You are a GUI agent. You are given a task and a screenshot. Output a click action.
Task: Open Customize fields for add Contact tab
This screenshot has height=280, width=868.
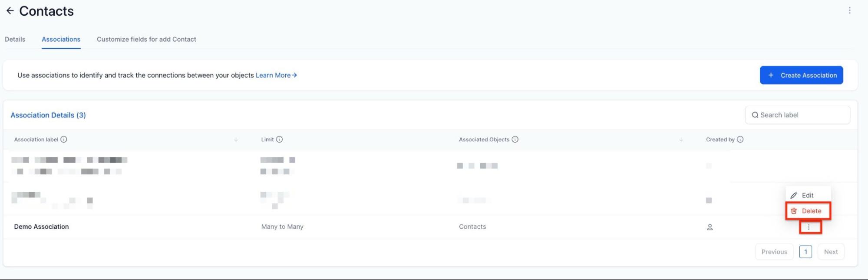[x=146, y=39]
